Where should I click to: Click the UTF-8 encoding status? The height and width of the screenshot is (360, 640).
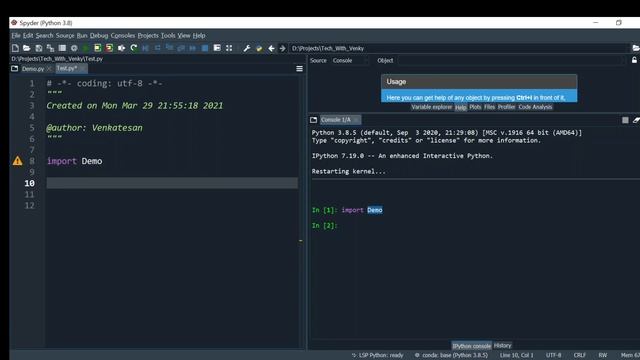click(553, 355)
